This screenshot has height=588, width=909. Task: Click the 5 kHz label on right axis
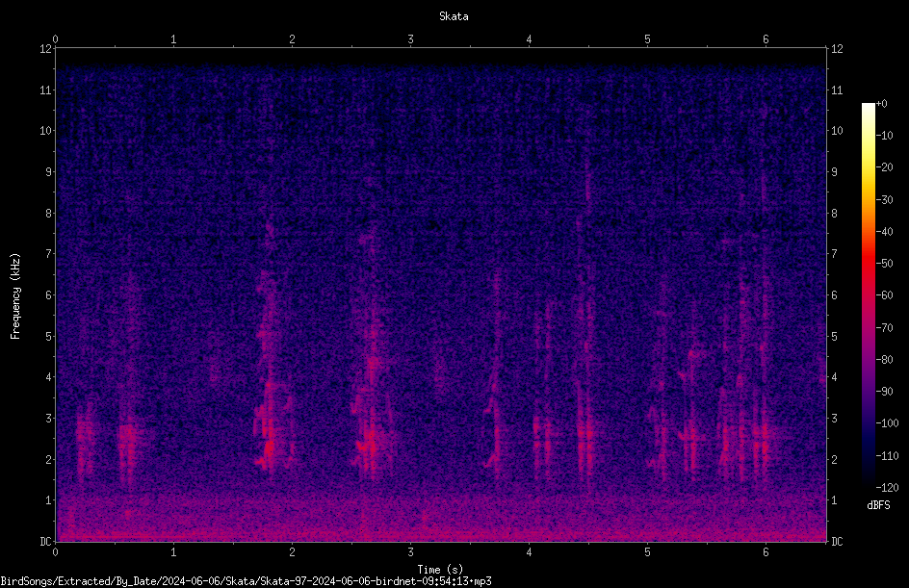click(834, 336)
